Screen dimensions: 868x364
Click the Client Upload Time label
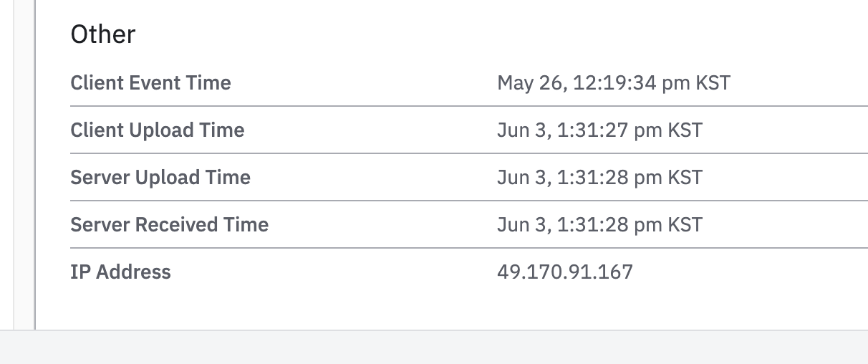(x=157, y=130)
